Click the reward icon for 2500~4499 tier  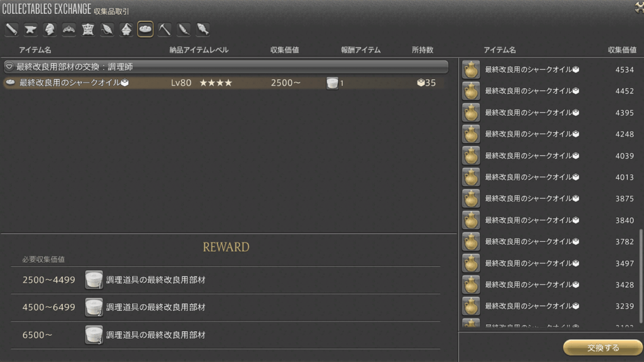94,280
